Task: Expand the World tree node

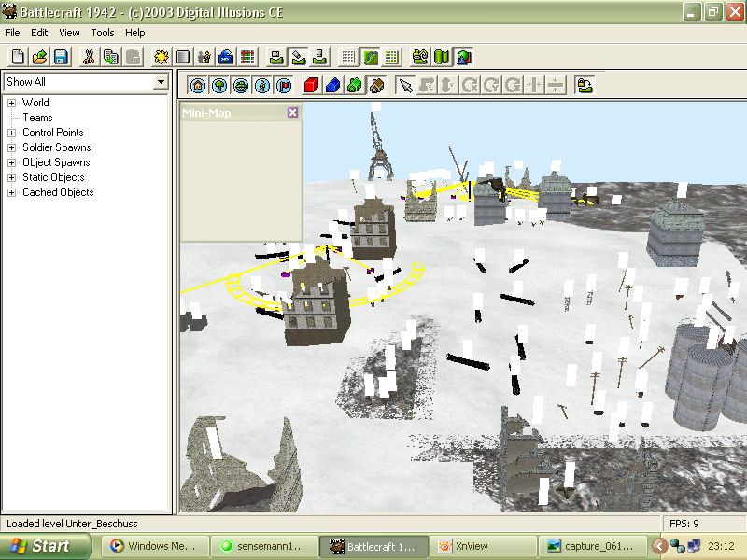Action: pyautogui.click(x=12, y=103)
